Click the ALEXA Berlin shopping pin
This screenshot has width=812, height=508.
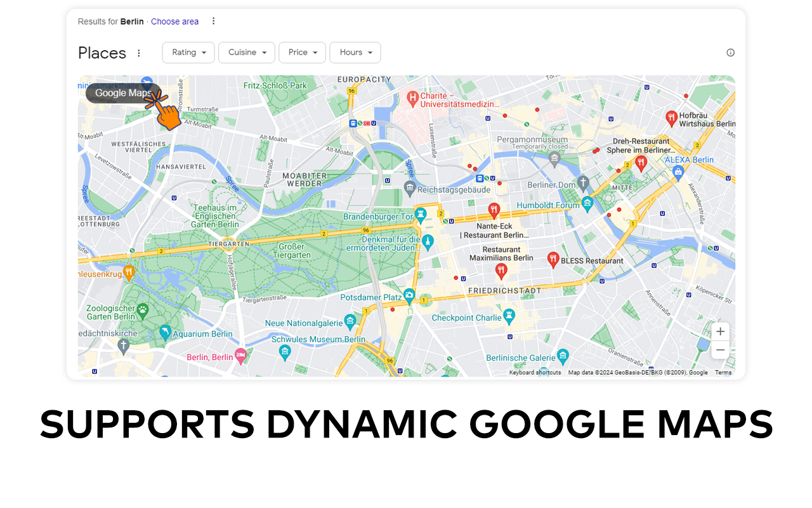pyautogui.click(x=678, y=172)
